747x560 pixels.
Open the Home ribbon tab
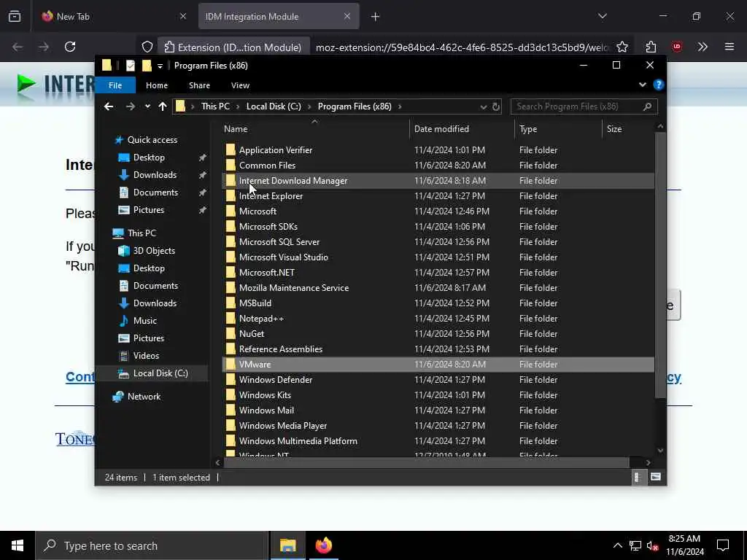(157, 85)
